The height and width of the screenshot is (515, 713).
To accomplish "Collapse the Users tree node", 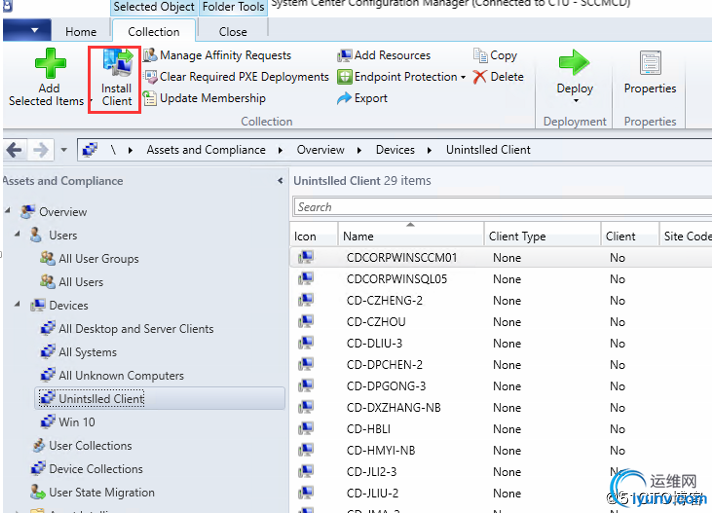I will 19,235.
